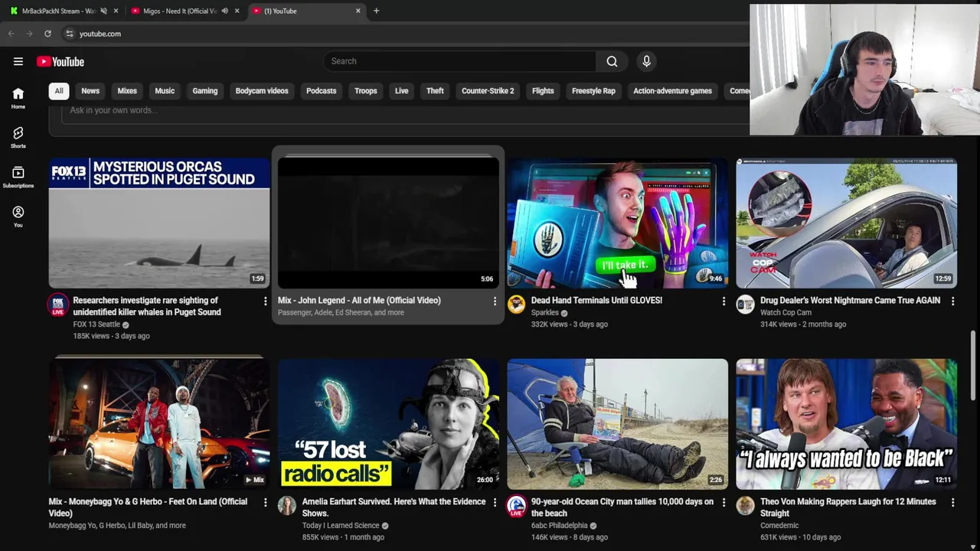This screenshot has width=980, height=551.
Task: Select the Counter-Strike 2 filter chip
Action: point(488,91)
